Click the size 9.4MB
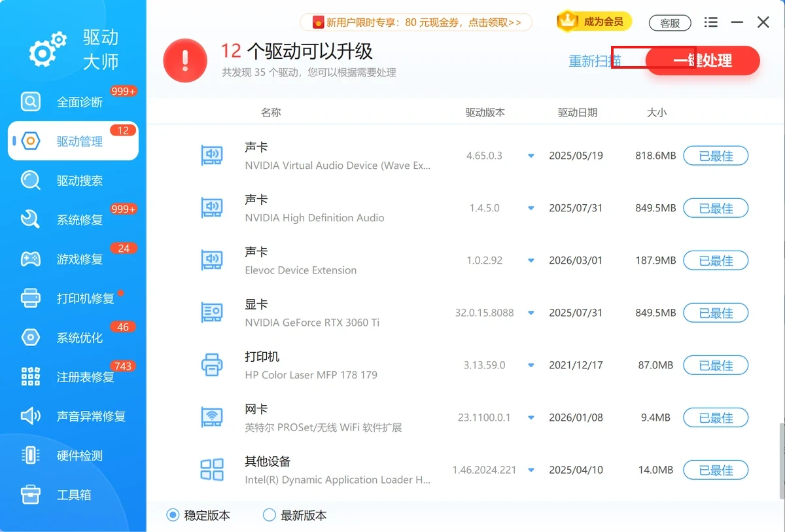The image size is (785, 532). pyautogui.click(x=655, y=417)
